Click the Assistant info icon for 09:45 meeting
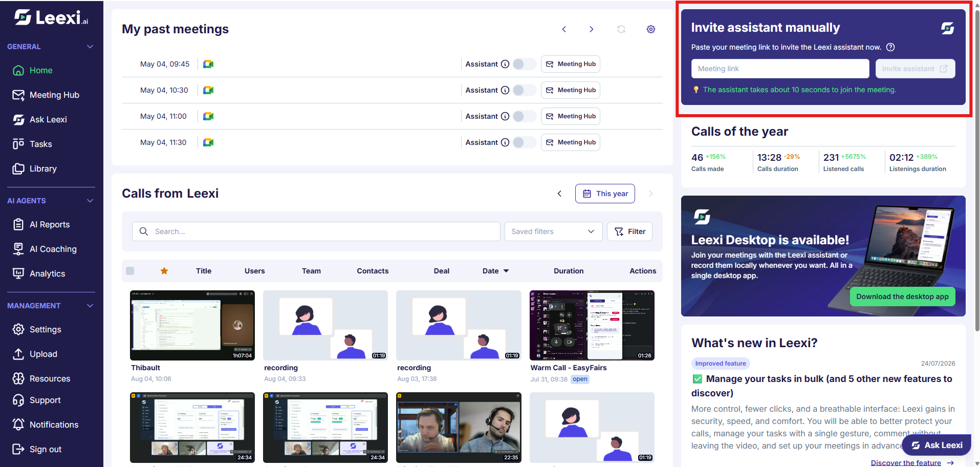Viewport: 980px width, 467px height. click(x=505, y=64)
